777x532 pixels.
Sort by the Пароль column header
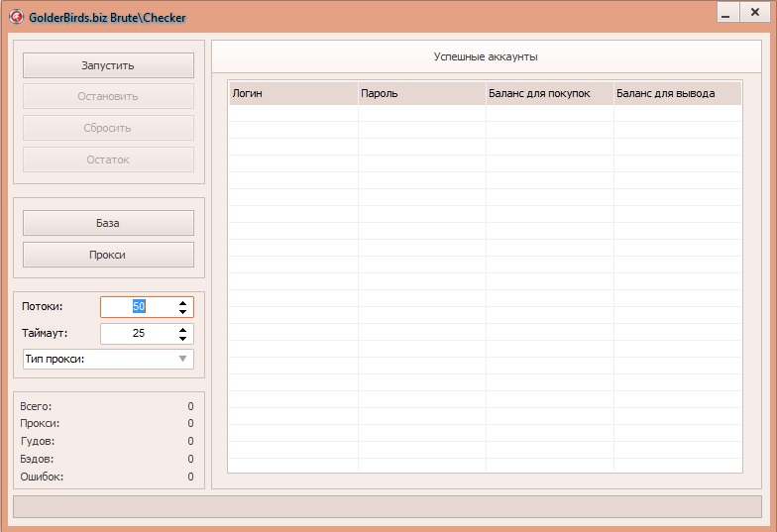(x=422, y=93)
